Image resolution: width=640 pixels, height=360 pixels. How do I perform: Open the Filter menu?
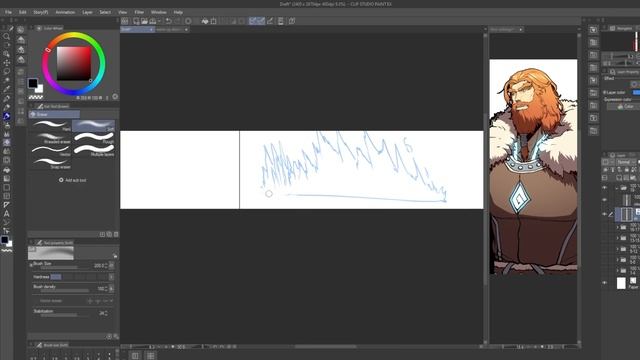coord(139,12)
